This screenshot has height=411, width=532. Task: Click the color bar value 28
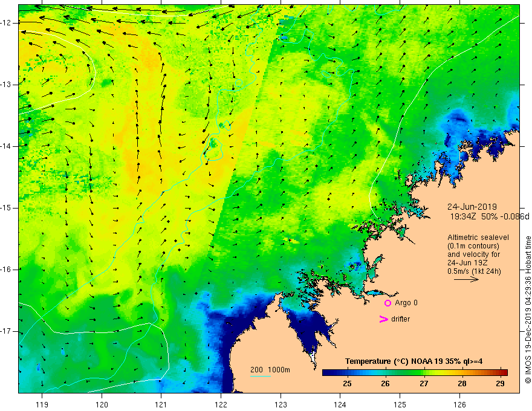pos(462,384)
